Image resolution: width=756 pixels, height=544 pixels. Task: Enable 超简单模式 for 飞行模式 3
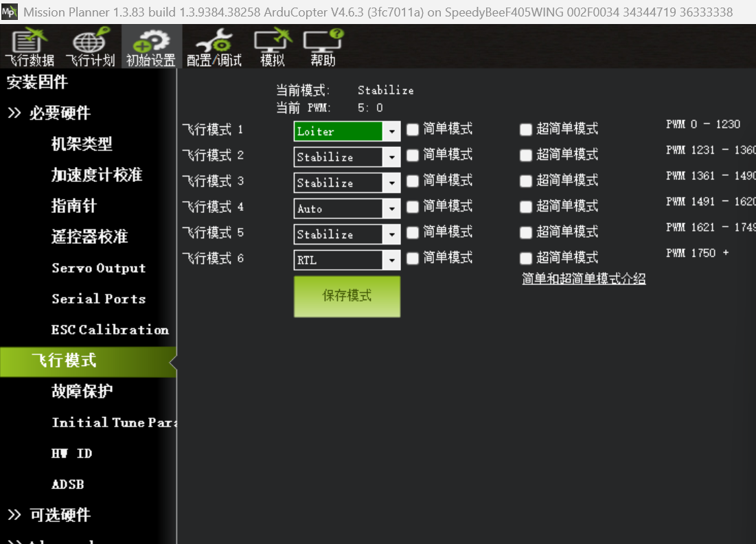pyautogui.click(x=525, y=181)
